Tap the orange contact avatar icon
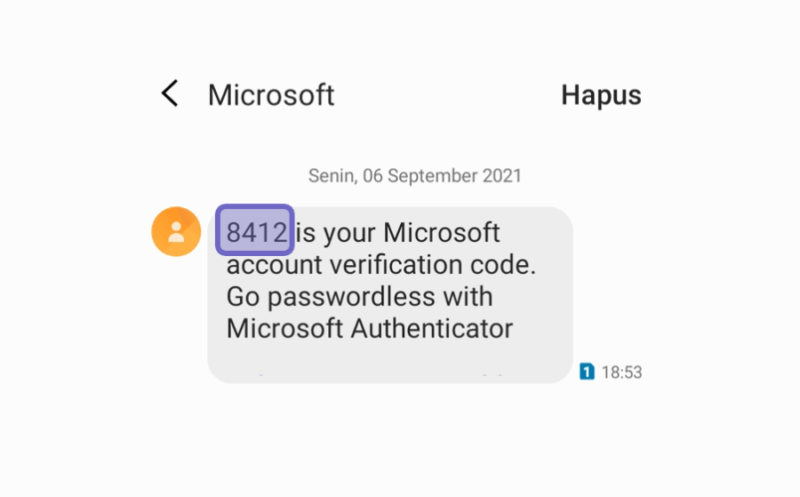The image size is (800, 497). (x=176, y=232)
